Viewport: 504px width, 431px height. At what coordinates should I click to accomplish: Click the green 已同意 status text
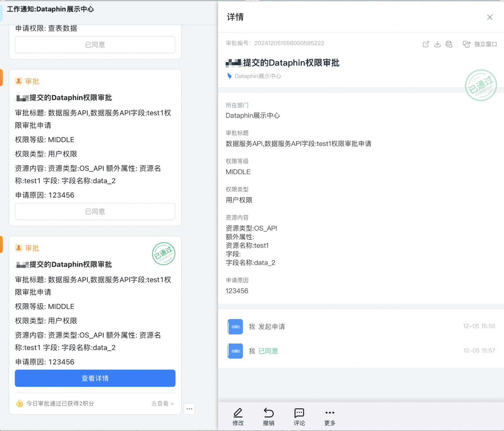coord(268,351)
